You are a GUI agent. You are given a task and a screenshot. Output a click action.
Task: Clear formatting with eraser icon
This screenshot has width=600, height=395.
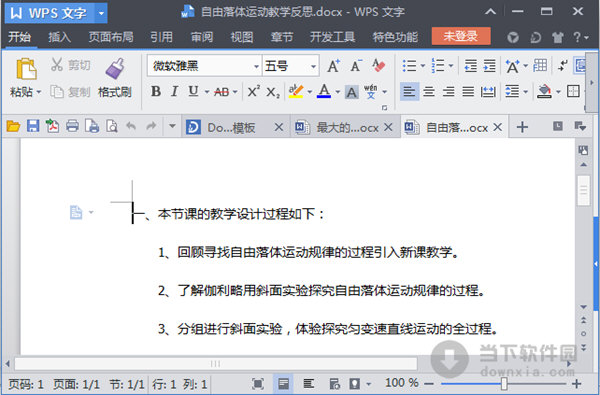coord(378,66)
